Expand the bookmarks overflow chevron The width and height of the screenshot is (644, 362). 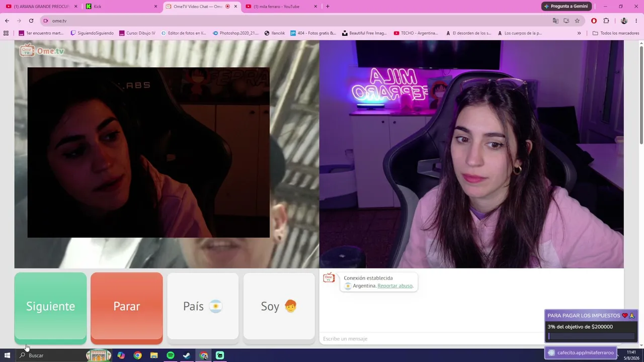tap(579, 33)
